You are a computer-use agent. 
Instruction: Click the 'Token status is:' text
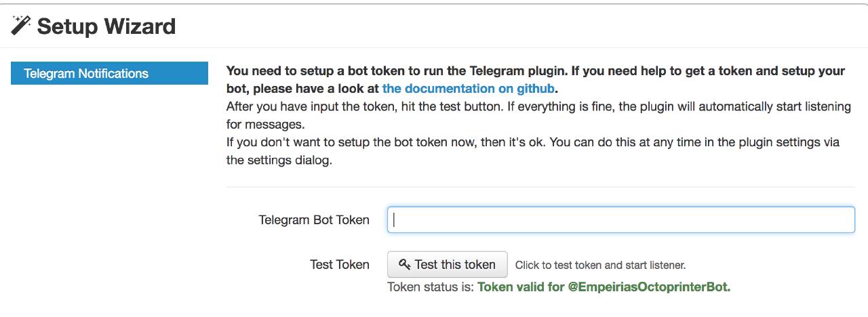tap(430, 287)
